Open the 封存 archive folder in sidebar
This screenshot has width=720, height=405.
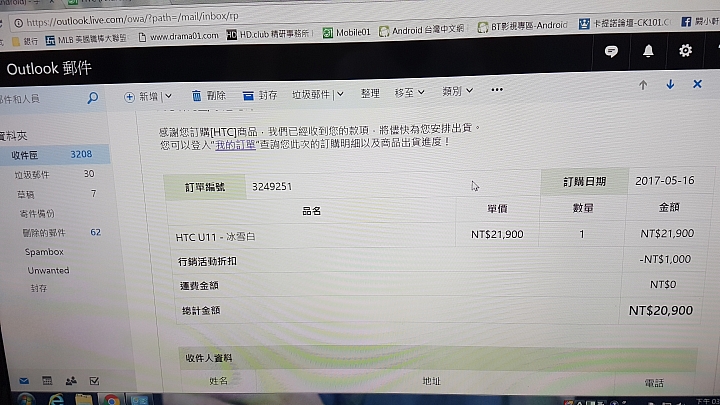[39, 288]
